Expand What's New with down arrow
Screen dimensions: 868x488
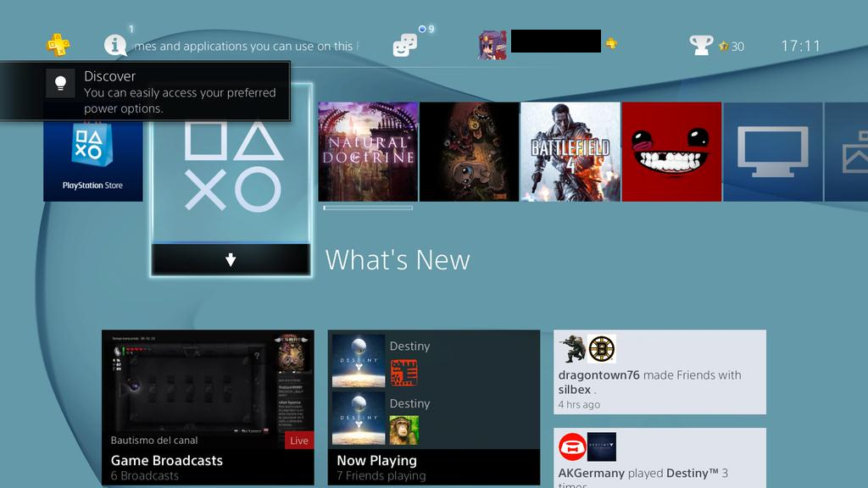pyautogui.click(x=231, y=259)
